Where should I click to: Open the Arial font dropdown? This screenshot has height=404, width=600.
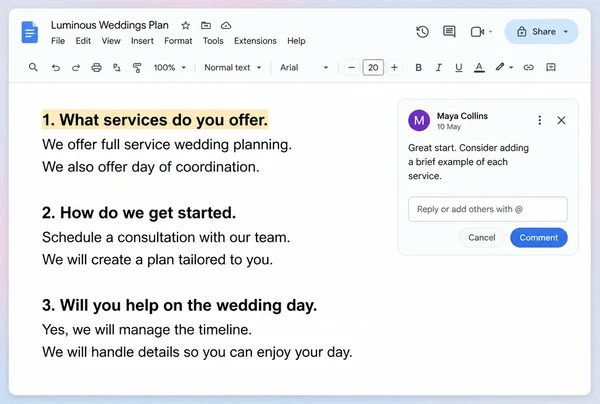click(x=304, y=68)
